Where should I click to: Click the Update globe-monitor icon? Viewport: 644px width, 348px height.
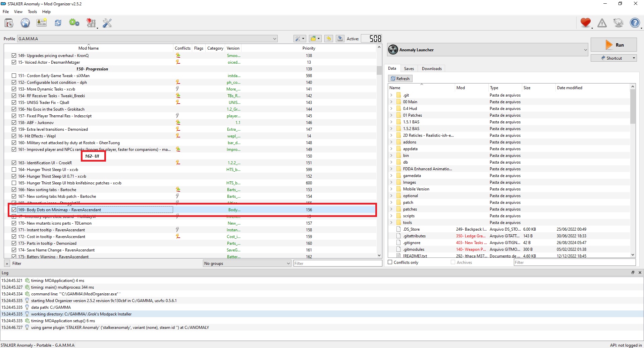(x=618, y=23)
